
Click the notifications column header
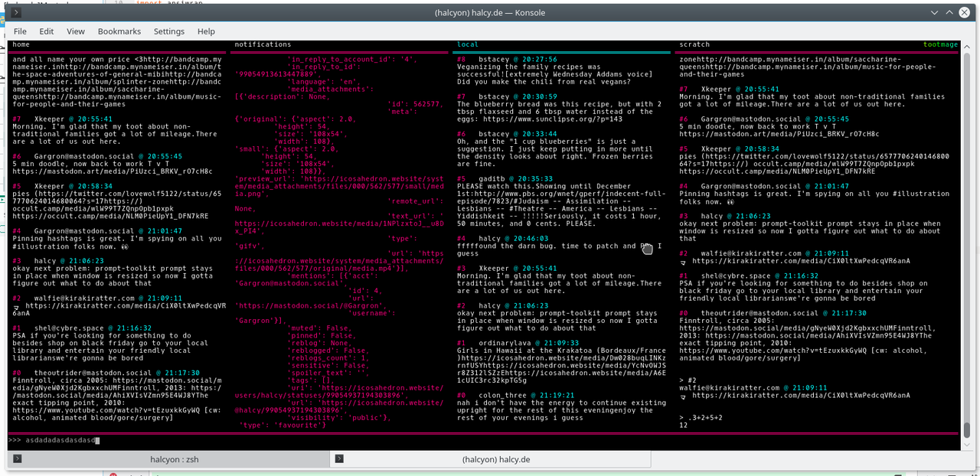(x=263, y=44)
